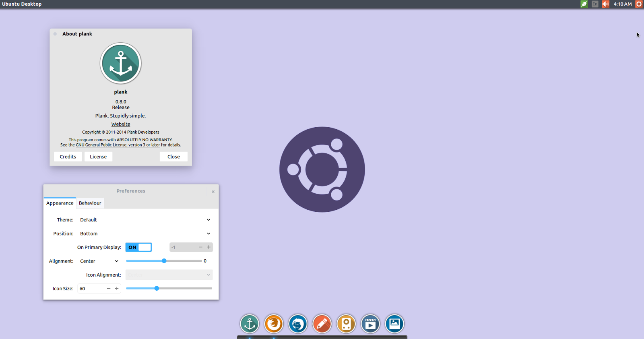644x339 pixels.
Task: Click the Icon Size slider track
Action: [x=169, y=288]
